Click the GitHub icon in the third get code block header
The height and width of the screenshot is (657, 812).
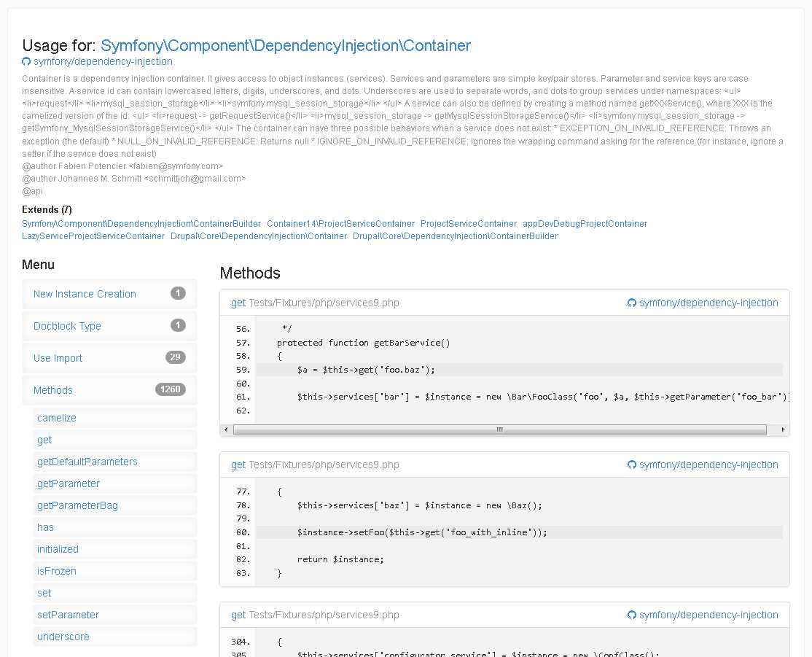632,615
